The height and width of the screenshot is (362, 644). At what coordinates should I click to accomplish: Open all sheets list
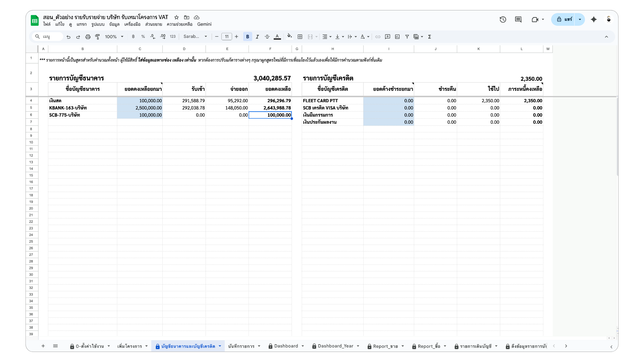[55, 346]
